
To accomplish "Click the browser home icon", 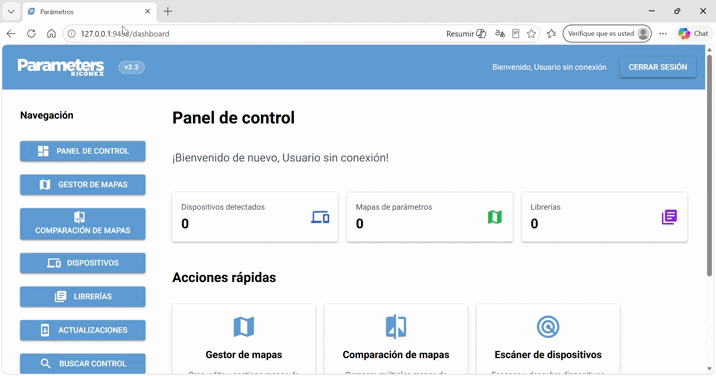I will click(x=51, y=34).
